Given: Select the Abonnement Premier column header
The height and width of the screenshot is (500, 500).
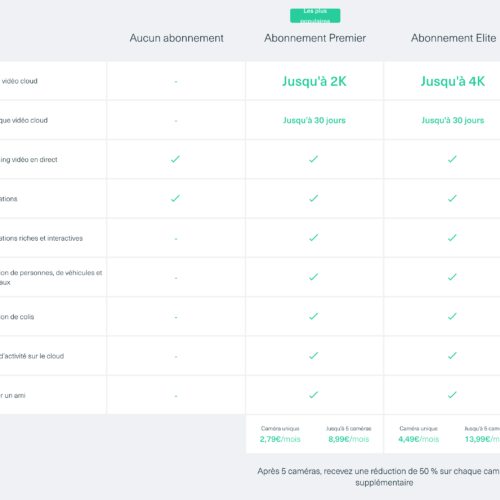Looking at the screenshot, I should coord(315,38).
